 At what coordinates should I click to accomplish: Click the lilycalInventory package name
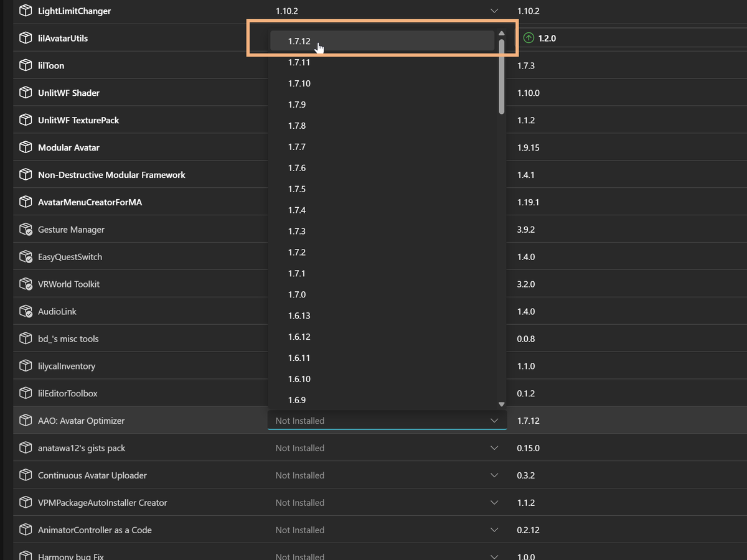pyautogui.click(x=67, y=366)
